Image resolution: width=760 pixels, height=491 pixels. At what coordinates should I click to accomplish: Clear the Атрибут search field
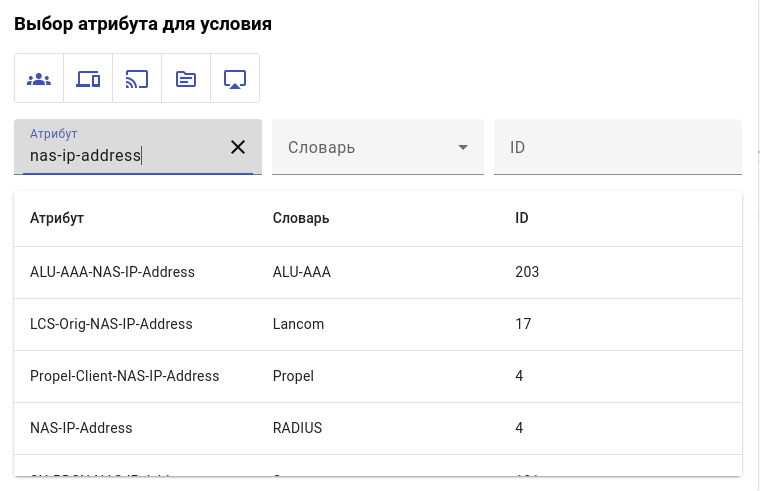click(238, 148)
